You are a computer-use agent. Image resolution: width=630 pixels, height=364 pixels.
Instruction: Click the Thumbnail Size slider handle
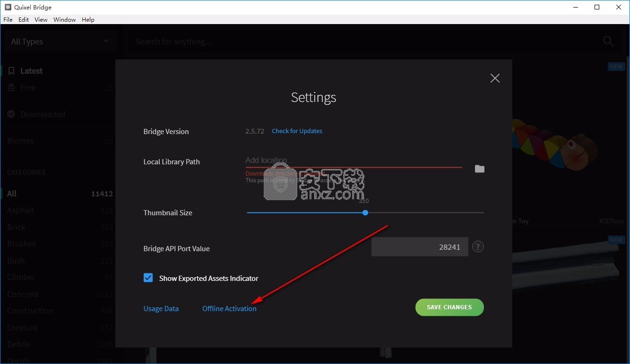pos(365,212)
